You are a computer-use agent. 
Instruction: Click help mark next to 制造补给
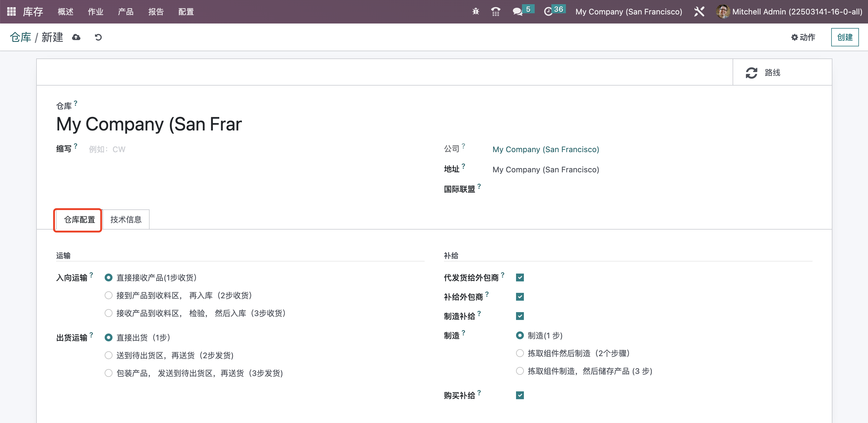tap(479, 313)
